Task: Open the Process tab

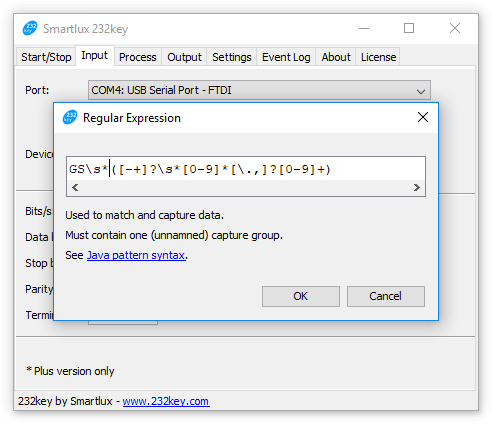Action: tap(138, 57)
